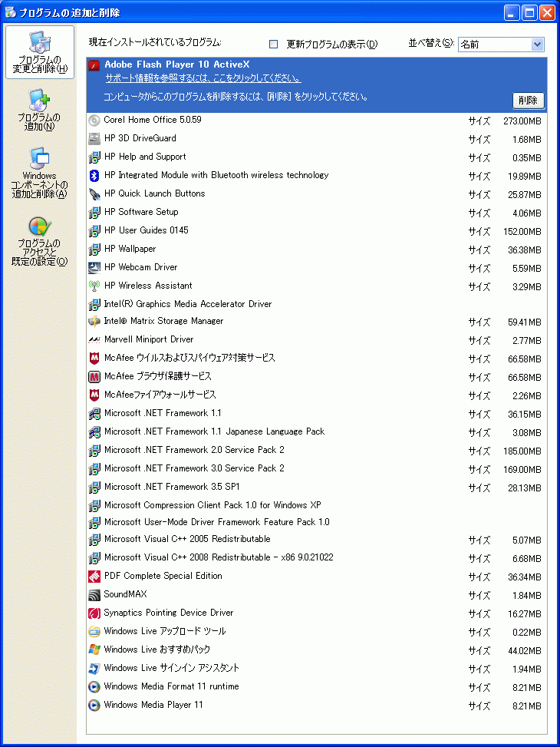Viewport: 560px width, 747px height.
Task: Open プログラムの追加 sidebar icon
Action: 40,110
